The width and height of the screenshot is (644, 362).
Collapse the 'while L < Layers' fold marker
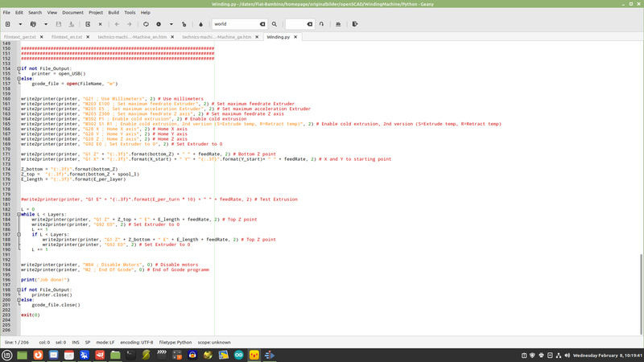point(19,214)
